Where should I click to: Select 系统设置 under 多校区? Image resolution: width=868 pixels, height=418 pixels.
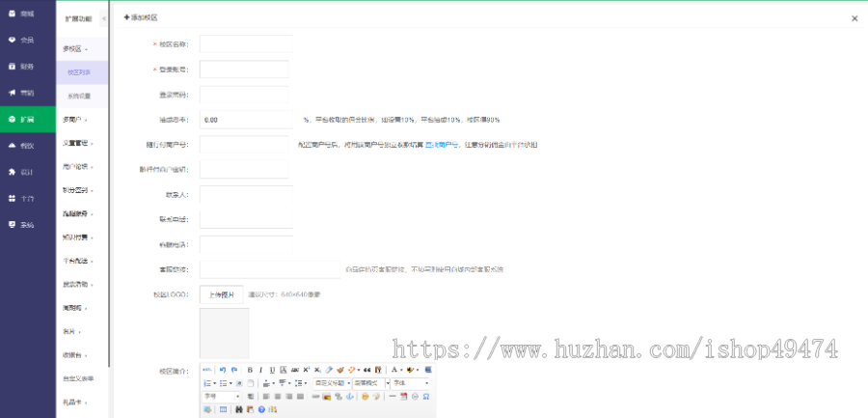82,96
